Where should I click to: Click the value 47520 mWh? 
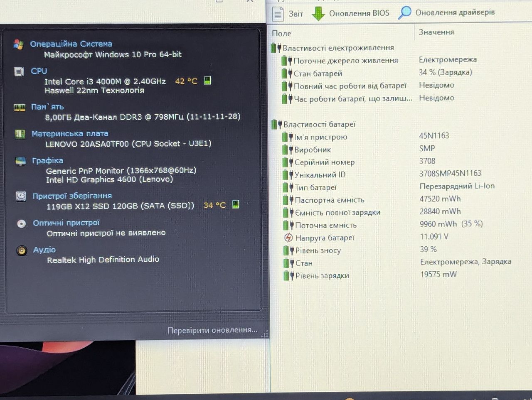click(440, 199)
